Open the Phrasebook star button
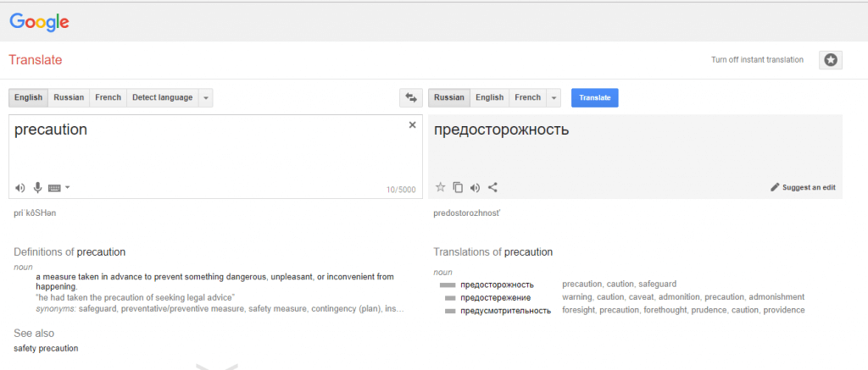The width and height of the screenshot is (868, 370). click(830, 60)
